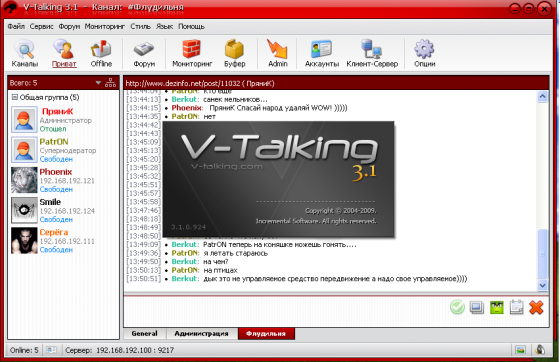Viewport: 560px width, 362px height.
Task: Click the Admin arrow icon
Action: click(x=278, y=53)
